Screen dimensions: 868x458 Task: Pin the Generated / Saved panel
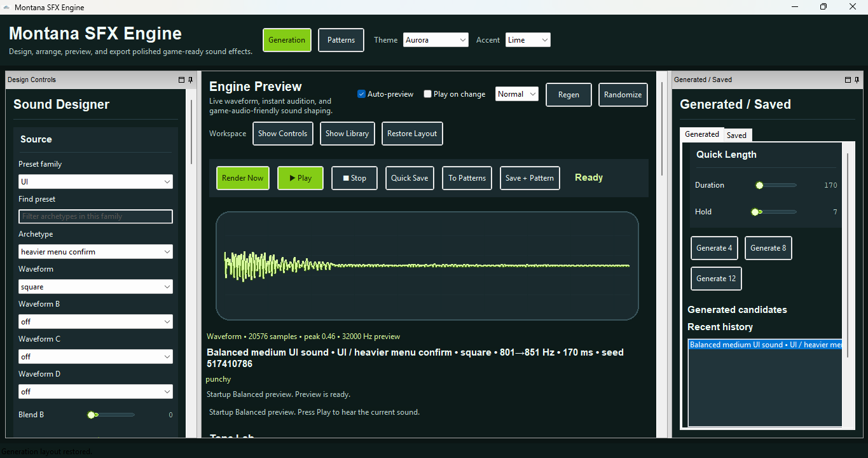pyautogui.click(x=857, y=80)
